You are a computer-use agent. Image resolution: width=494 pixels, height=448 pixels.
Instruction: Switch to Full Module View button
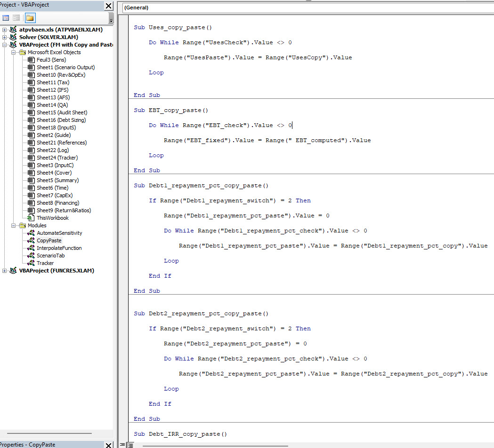click(130, 445)
